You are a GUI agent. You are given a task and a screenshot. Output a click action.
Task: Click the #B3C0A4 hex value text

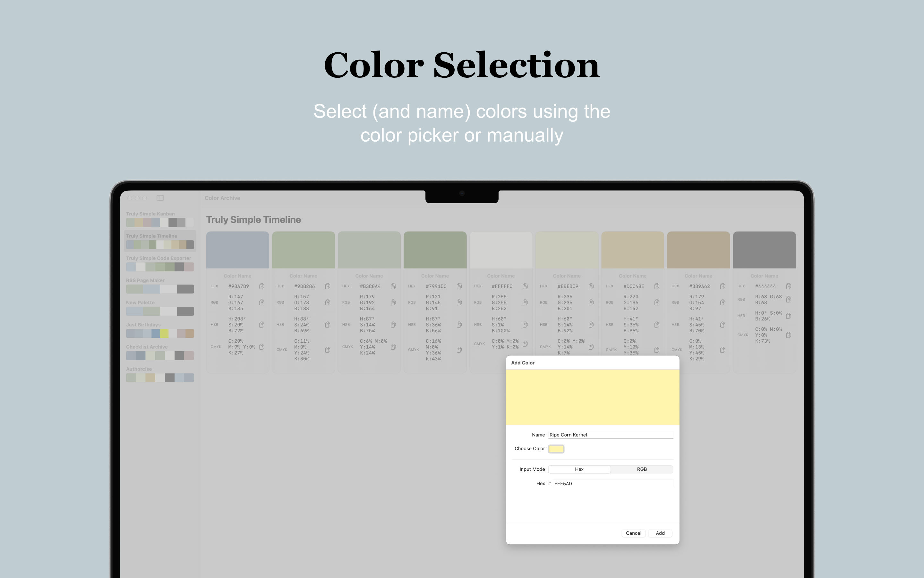click(x=370, y=286)
